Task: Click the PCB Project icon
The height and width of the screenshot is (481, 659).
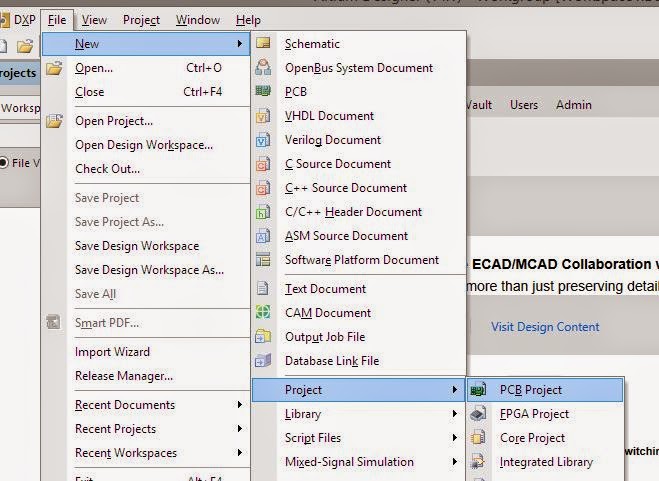Action: (x=478, y=390)
